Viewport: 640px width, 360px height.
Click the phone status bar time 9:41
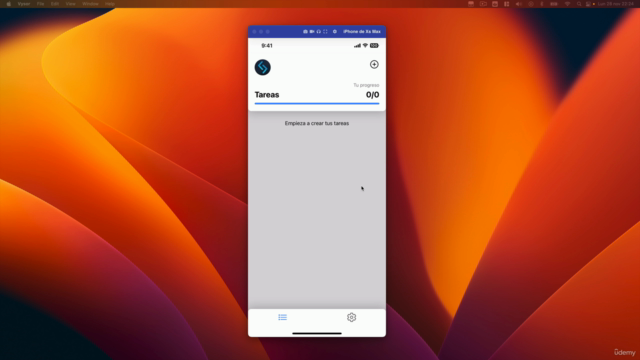267,46
